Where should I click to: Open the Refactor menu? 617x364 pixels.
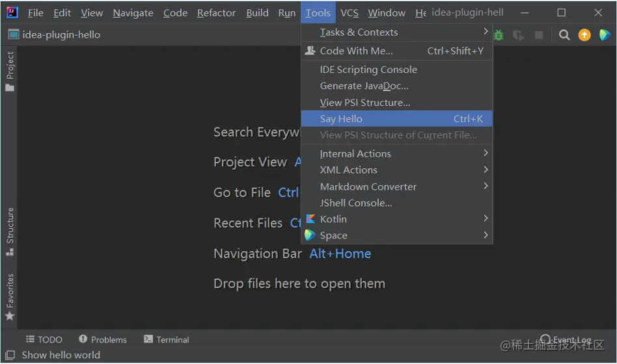(x=217, y=13)
